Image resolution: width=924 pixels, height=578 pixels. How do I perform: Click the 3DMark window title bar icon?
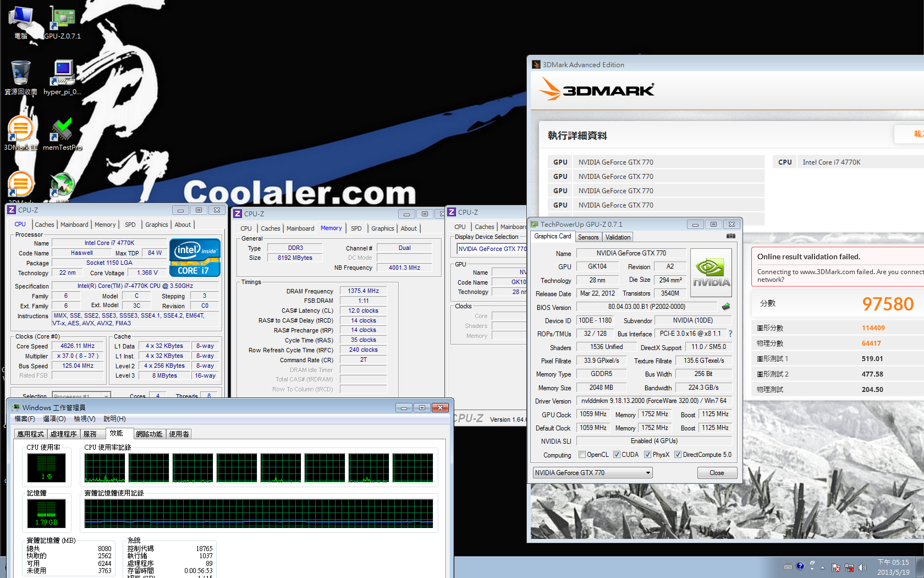[x=536, y=64]
